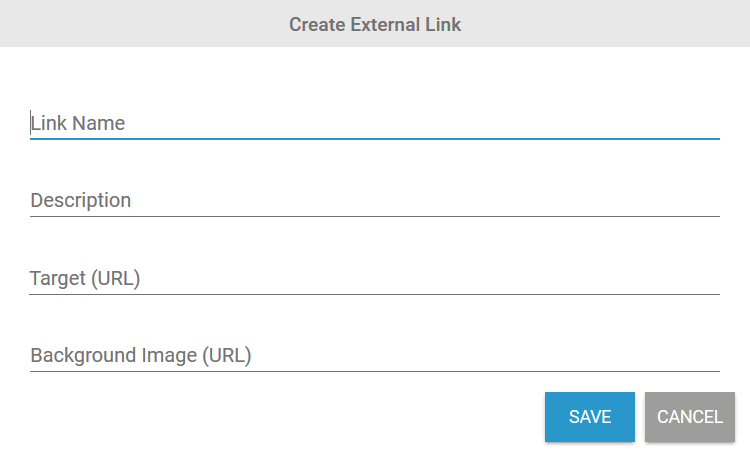Cancel creating the external link

click(x=690, y=417)
